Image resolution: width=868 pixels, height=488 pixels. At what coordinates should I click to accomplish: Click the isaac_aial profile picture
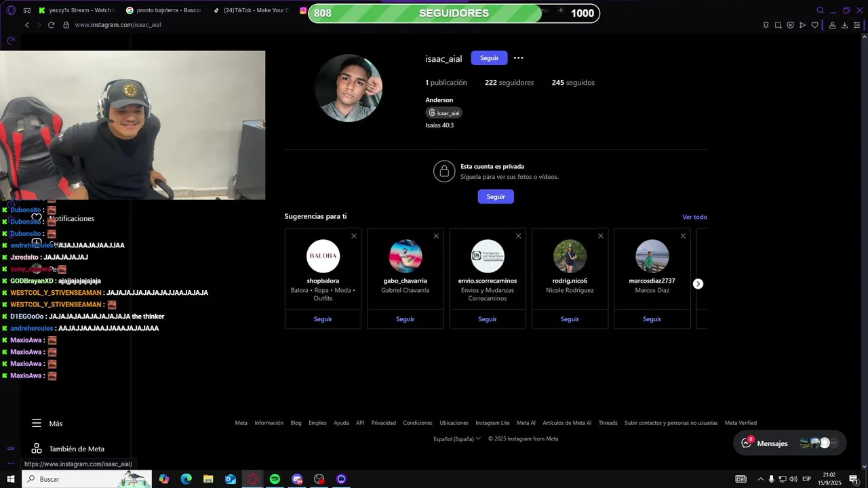pyautogui.click(x=348, y=88)
